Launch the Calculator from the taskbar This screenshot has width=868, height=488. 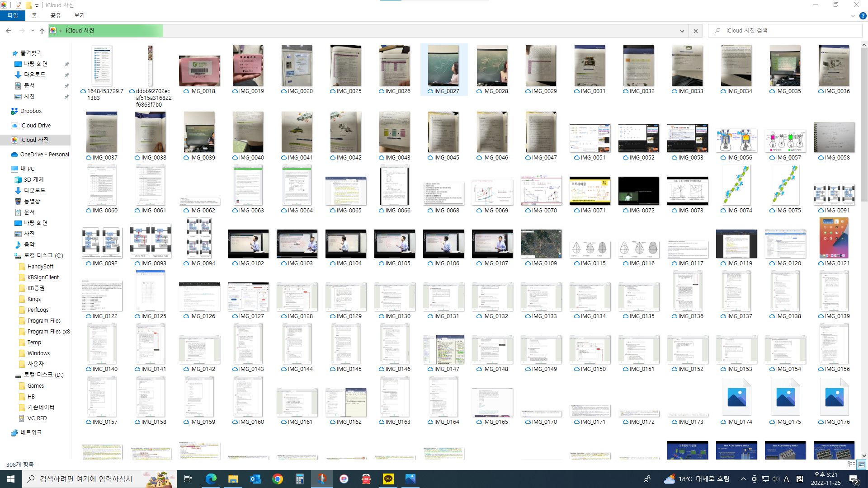[299, 479]
